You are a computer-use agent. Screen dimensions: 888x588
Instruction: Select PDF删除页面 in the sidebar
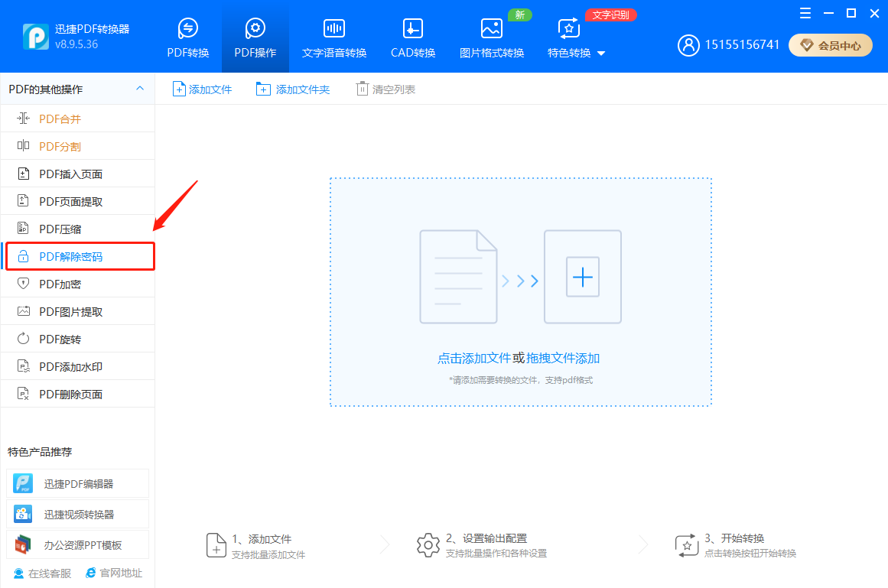[77, 394]
